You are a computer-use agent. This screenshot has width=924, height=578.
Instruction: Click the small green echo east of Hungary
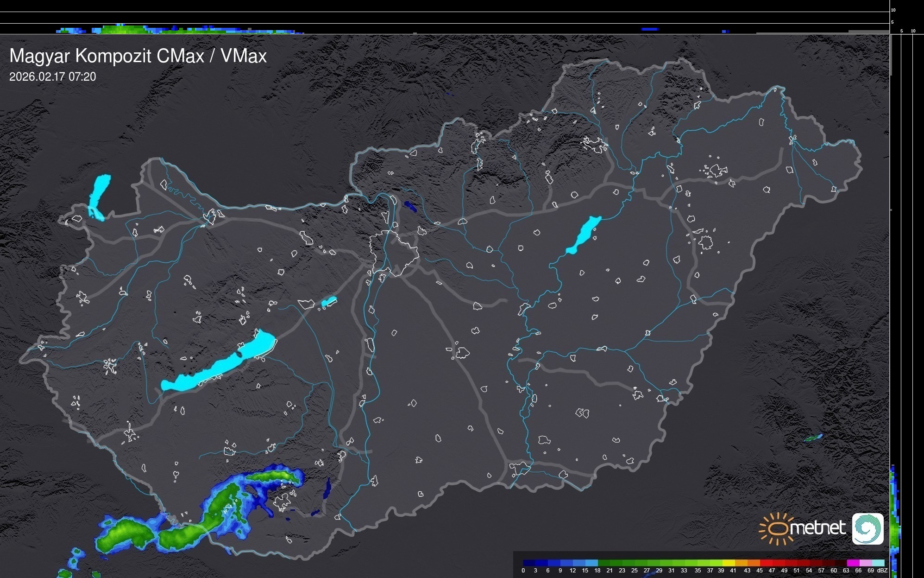pyautogui.click(x=813, y=438)
